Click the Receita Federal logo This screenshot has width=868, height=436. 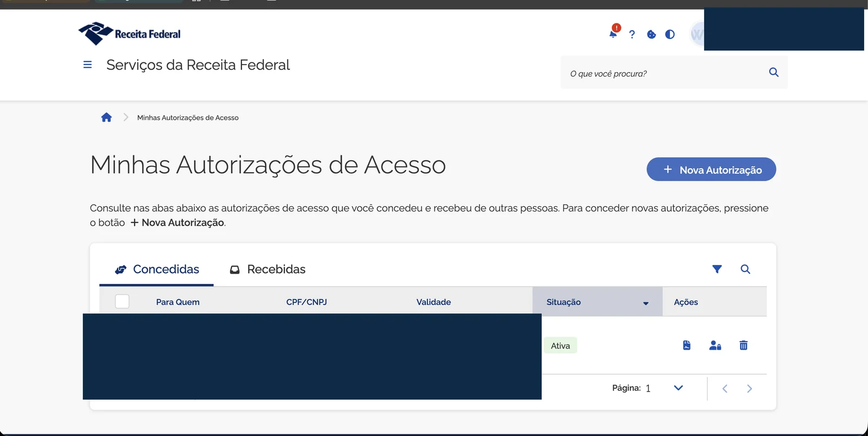tap(130, 34)
